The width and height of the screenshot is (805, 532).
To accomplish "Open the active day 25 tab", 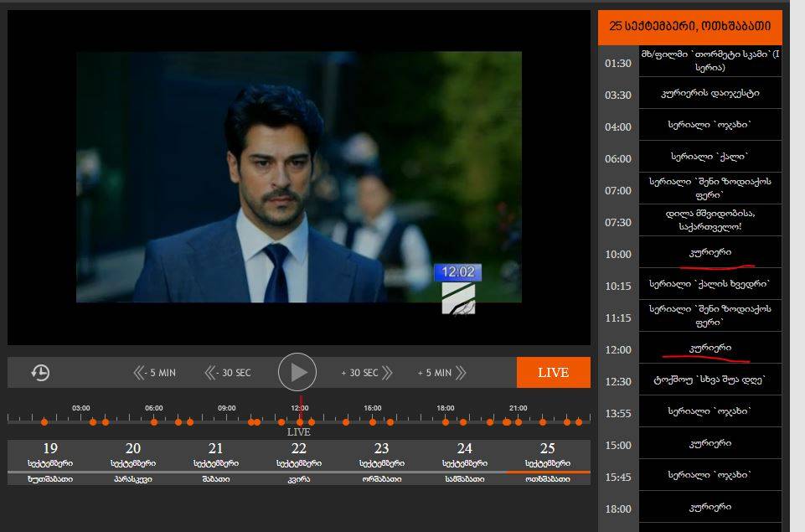I will [x=548, y=462].
